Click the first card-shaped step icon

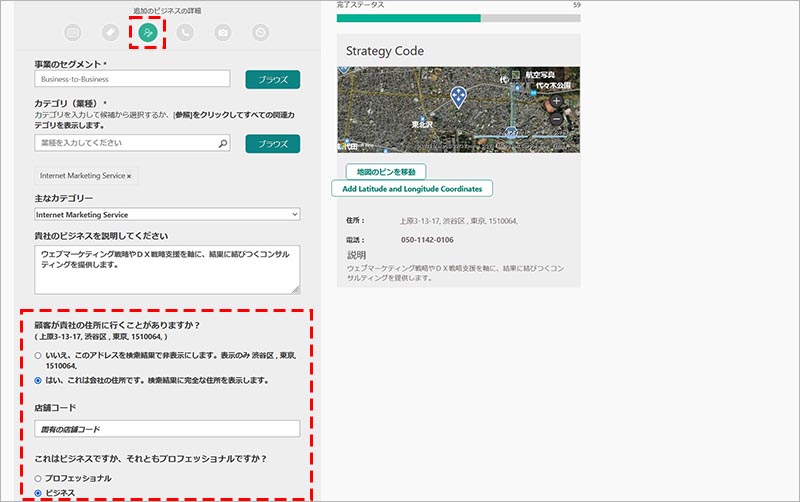click(x=72, y=32)
